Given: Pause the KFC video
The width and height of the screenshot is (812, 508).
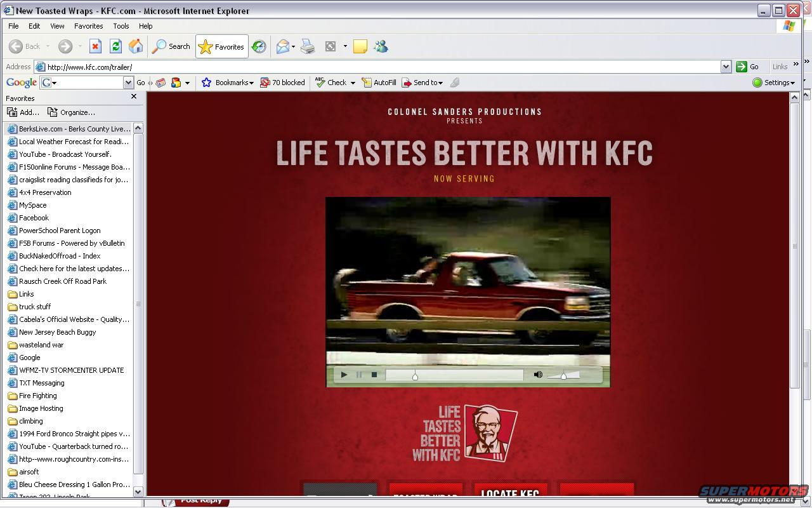Looking at the screenshot, I should 359,375.
